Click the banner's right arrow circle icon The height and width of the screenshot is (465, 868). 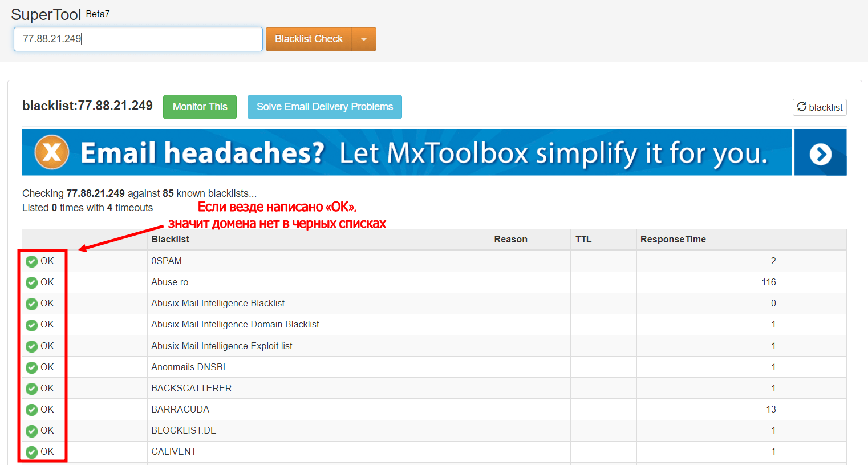[x=820, y=153]
